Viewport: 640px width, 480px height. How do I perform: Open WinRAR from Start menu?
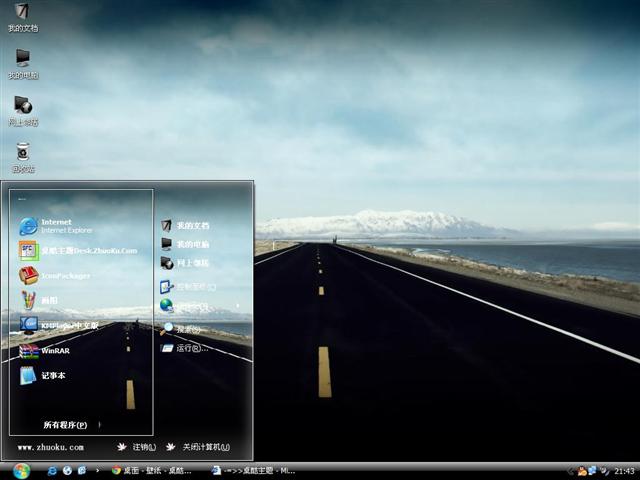click(55, 351)
